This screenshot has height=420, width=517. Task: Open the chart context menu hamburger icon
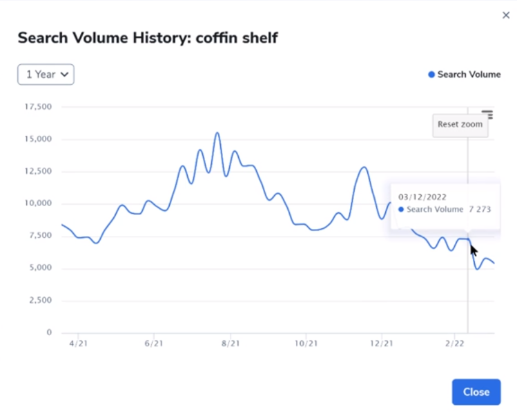pos(487,114)
